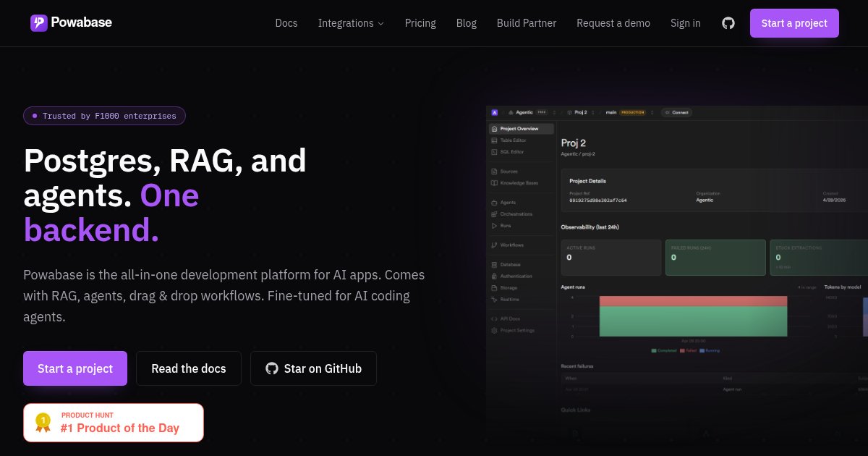This screenshot has height=456, width=868.
Task: Expand the Proj 2 project switcher
Action: point(582,113)
